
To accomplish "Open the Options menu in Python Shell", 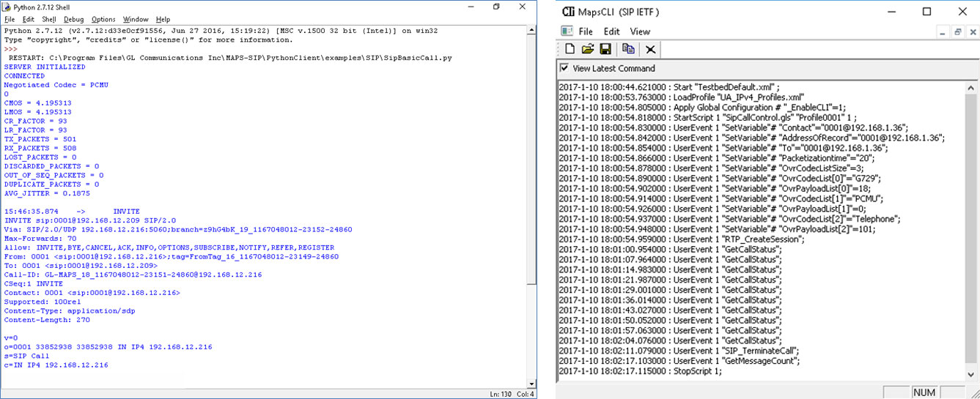I will coord(103,19).
